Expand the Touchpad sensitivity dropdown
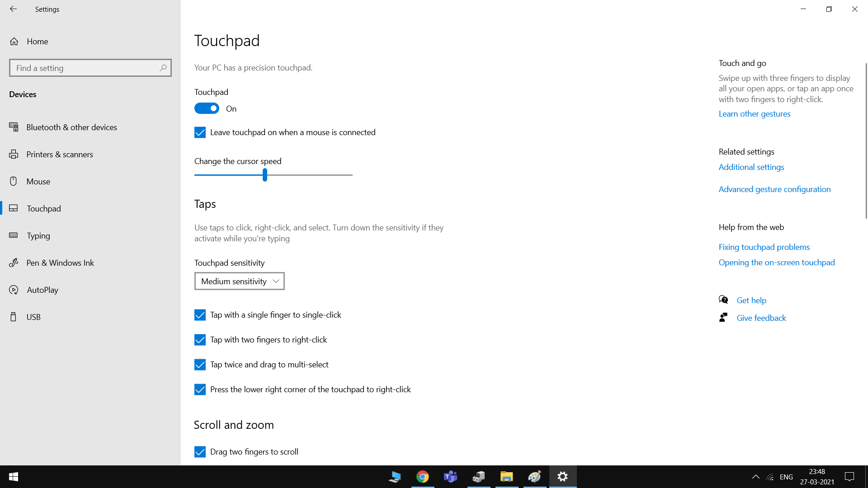868x488 pixels. pyautogui.click(x=239, y=281)
